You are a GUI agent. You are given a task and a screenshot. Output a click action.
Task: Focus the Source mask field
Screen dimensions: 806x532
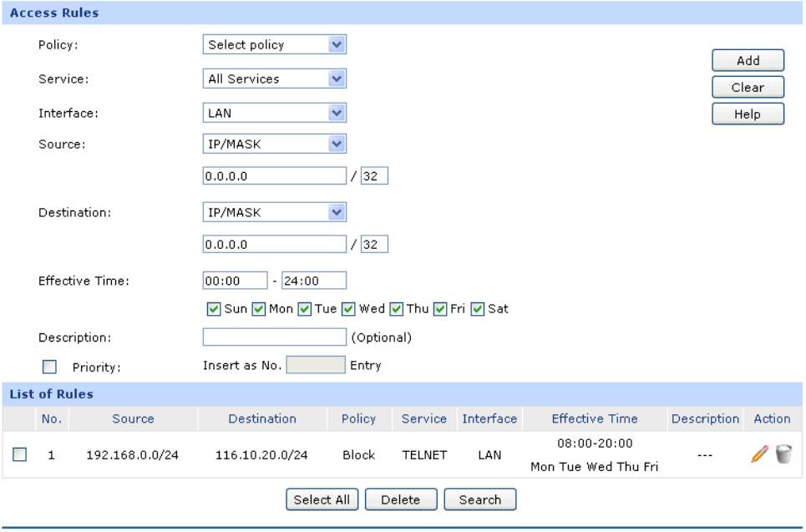pos(374,175)
